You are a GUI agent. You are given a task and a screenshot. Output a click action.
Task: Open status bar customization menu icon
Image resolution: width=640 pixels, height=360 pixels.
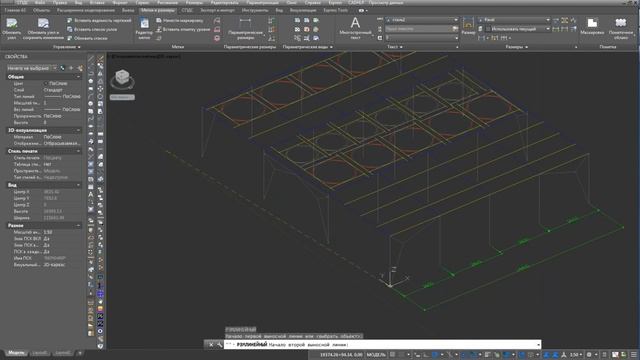[634, 355]
